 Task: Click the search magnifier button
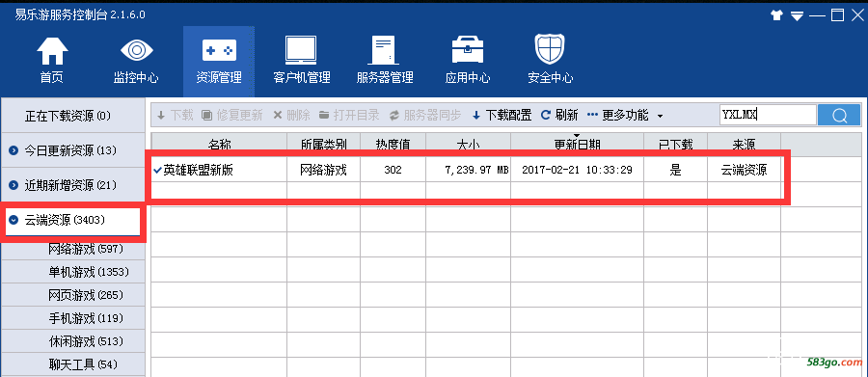[839, 115]
